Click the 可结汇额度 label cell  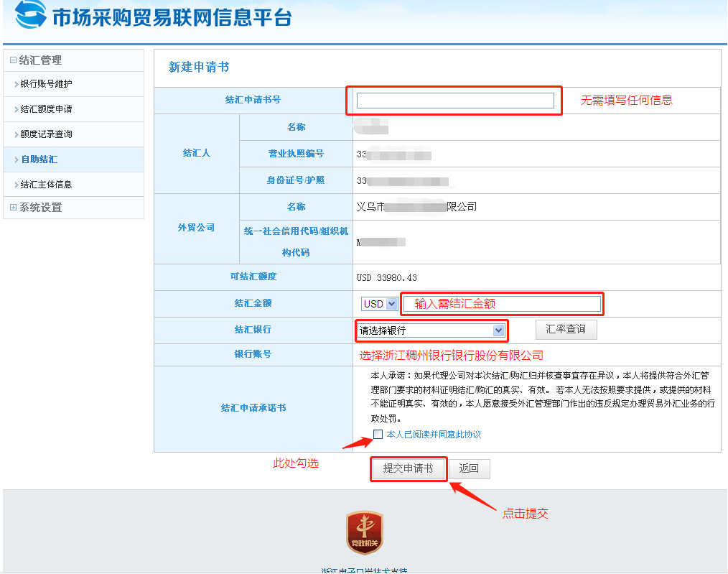pos(253,277)
